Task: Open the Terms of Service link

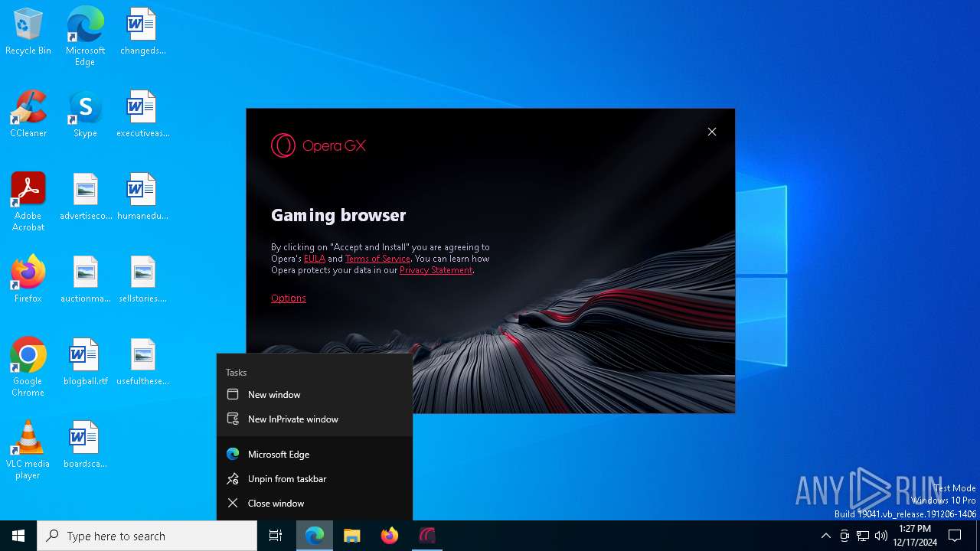Action: click(x=377, y=259)
